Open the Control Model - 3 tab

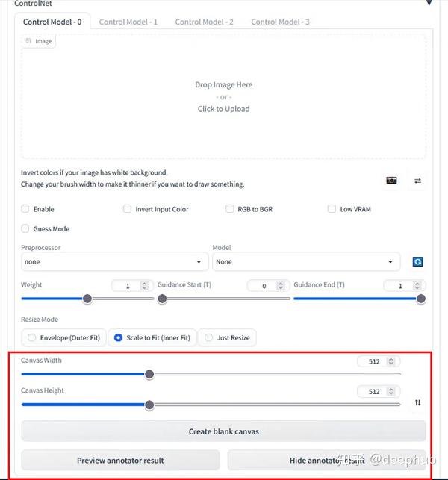280,22
